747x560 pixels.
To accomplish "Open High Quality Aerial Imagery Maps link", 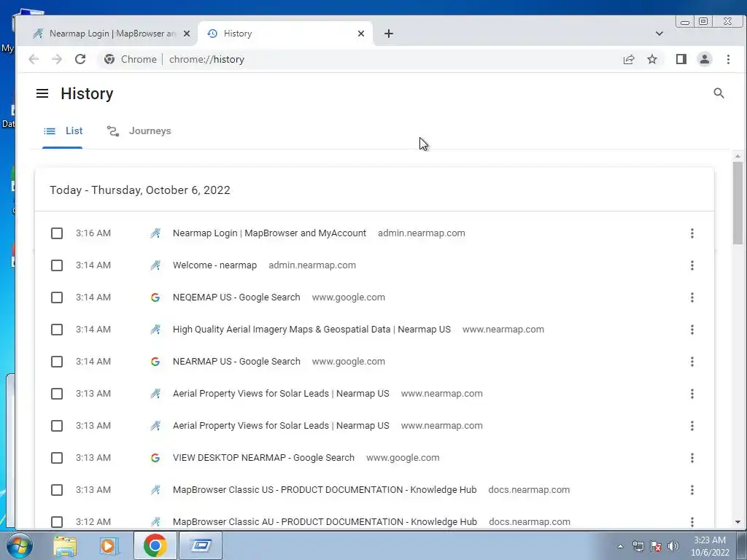I will (311, 330).
